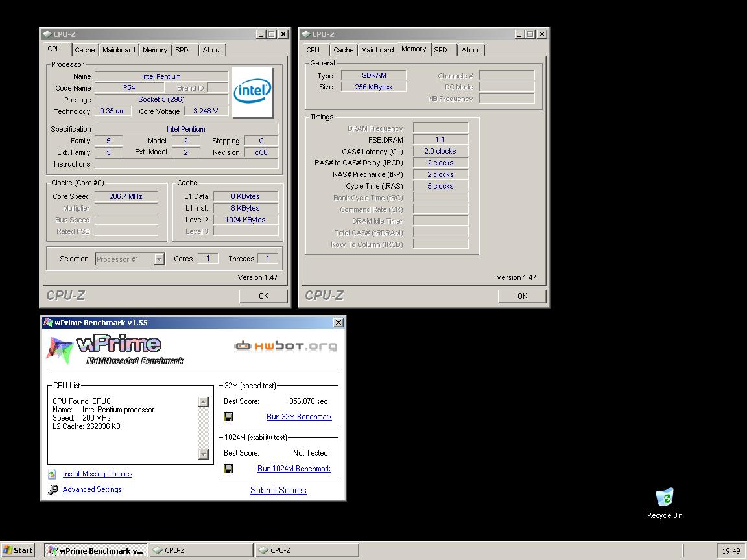Image resolution: width=747 pixels, height=560 pixels.
Task: Open Mainboard tab in right CPU-Z window
Action: click(x=377, y=50)
